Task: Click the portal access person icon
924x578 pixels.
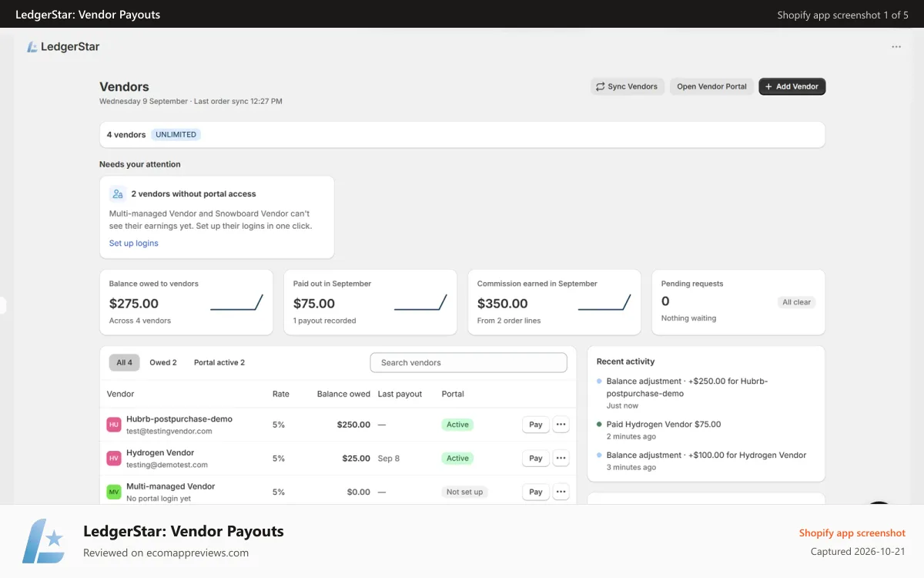Action: coord(117,194)
